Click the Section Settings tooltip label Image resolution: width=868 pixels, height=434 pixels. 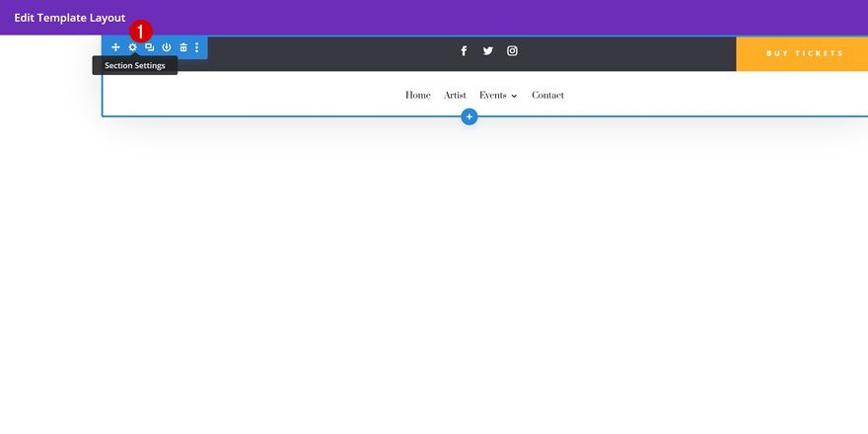135,66
